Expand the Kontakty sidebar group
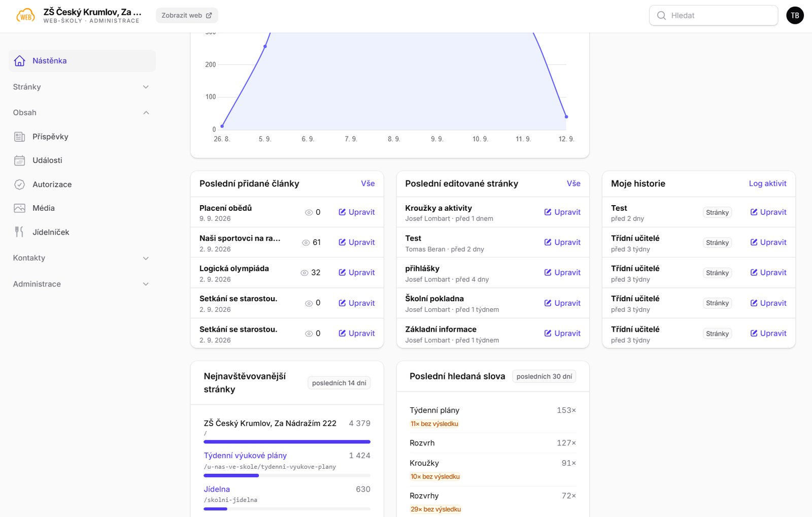Image resolution: width=812 pixels, height=517 pixels. pos(82,258)
